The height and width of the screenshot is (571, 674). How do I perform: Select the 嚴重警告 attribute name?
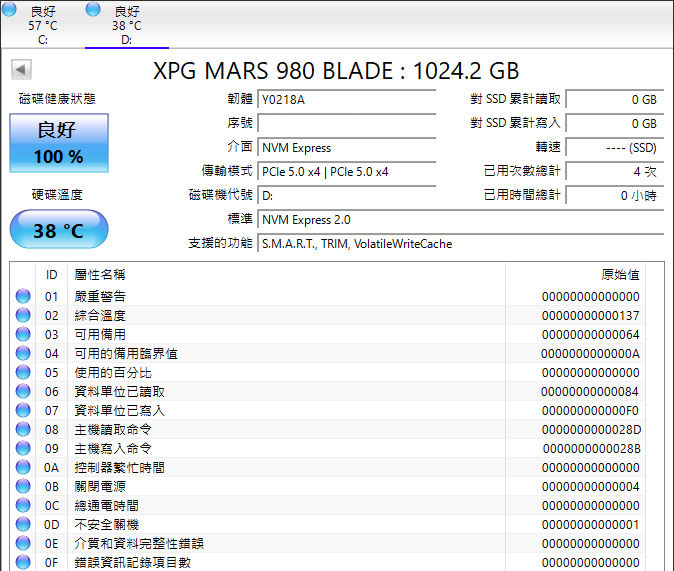point(100,296)
